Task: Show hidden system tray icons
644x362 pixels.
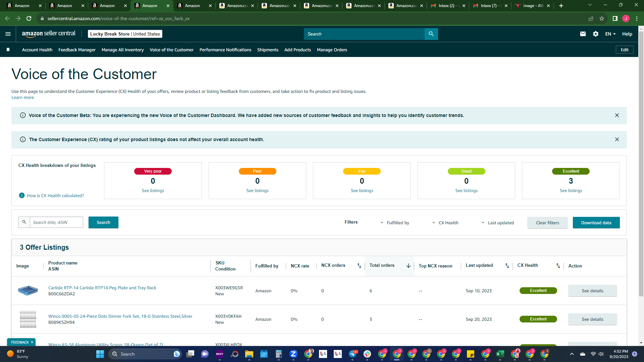Action: tap(572, 354)
